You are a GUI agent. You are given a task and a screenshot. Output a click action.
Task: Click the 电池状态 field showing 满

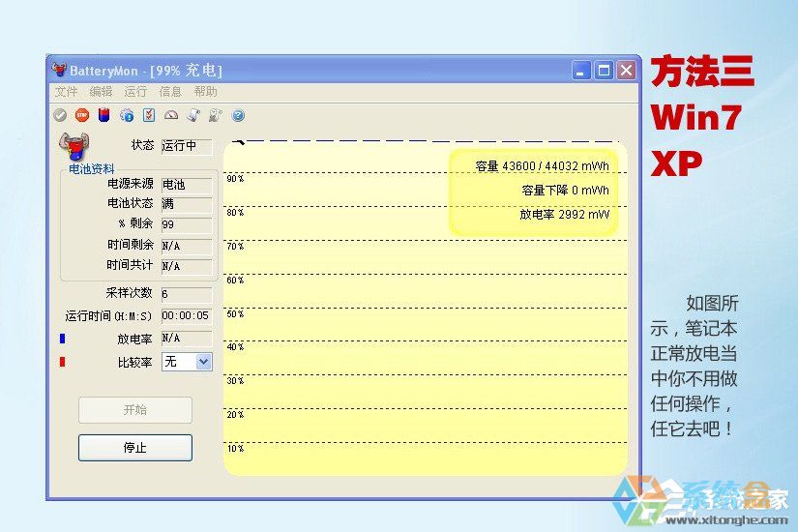pos(187,204)
